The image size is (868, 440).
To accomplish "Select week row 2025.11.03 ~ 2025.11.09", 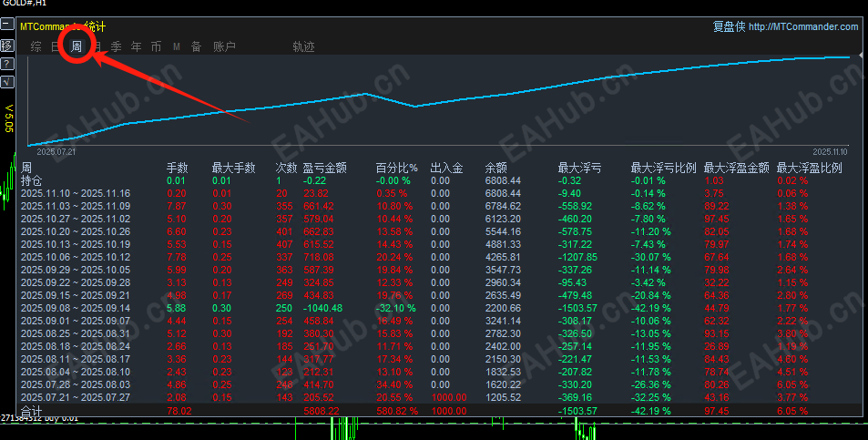I will coord(76,206).
